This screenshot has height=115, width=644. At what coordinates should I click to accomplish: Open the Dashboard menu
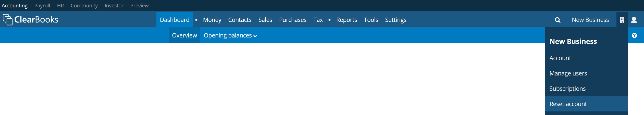175,20
